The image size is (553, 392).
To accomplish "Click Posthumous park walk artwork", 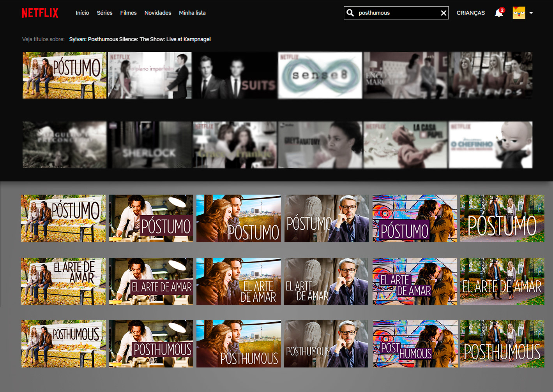I will 502,344.
